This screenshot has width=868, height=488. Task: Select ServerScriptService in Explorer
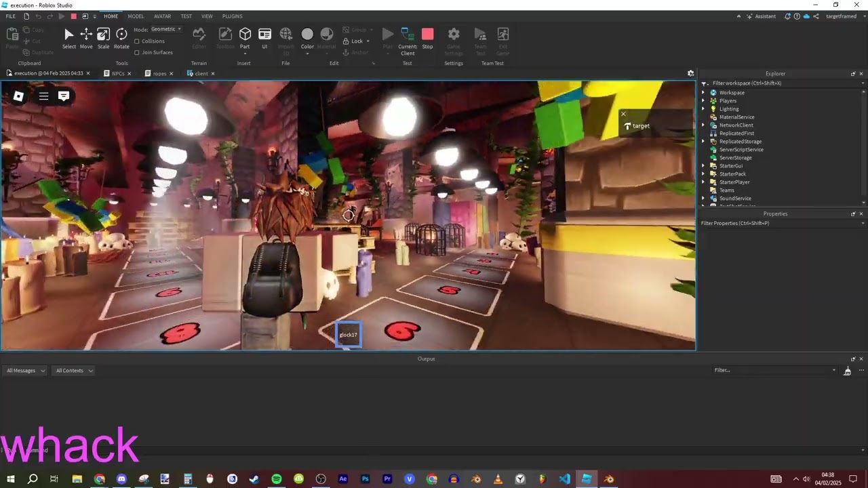tap(741, 150)
